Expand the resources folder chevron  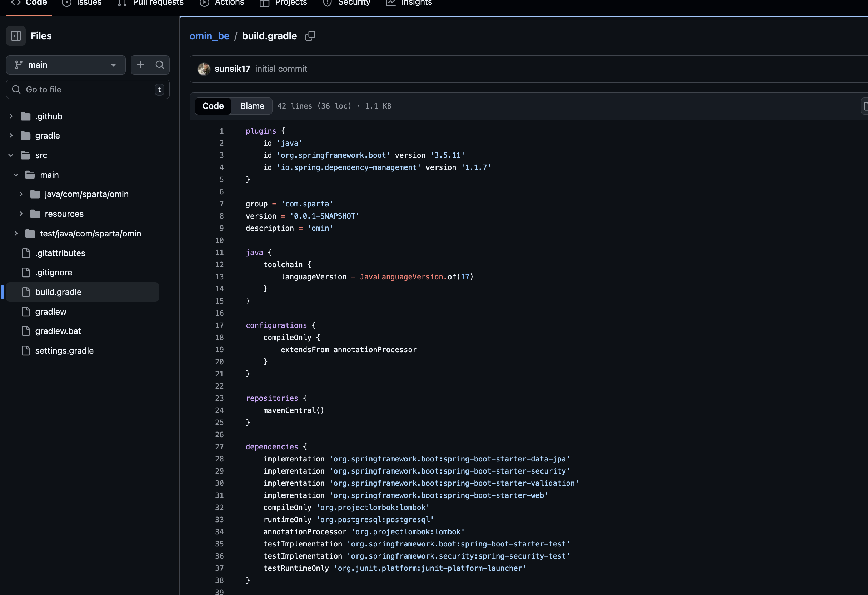[21, 214]
